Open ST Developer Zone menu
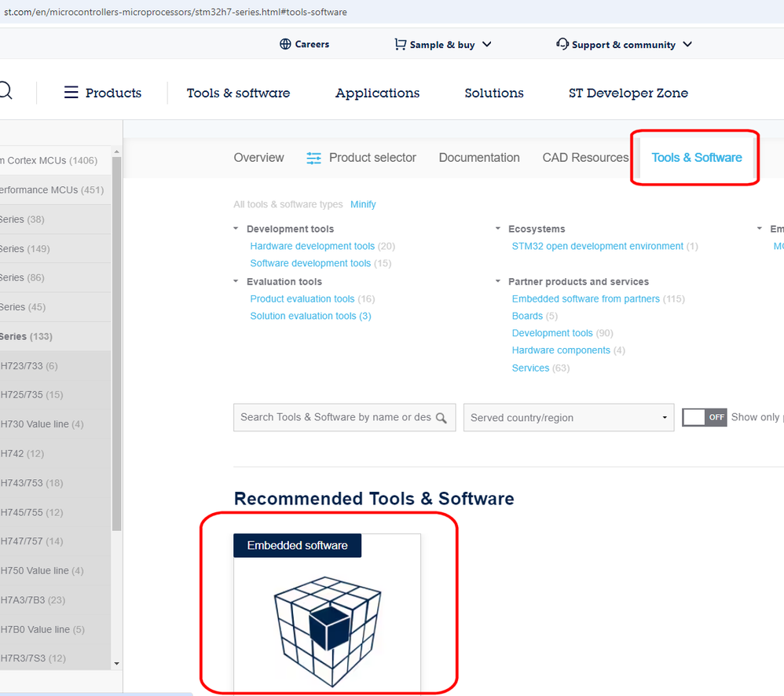 (x=628, y=93)
